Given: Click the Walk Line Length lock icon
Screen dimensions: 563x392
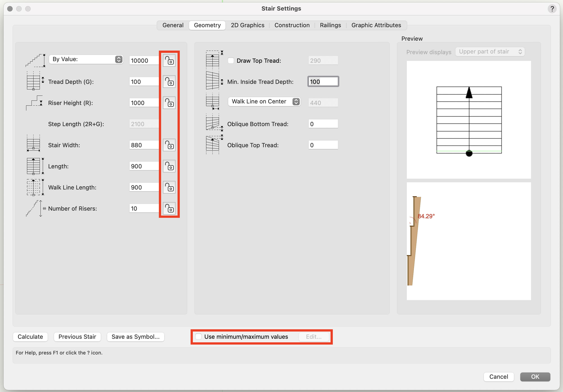Looking at the screenshot, I should [169, 187].
